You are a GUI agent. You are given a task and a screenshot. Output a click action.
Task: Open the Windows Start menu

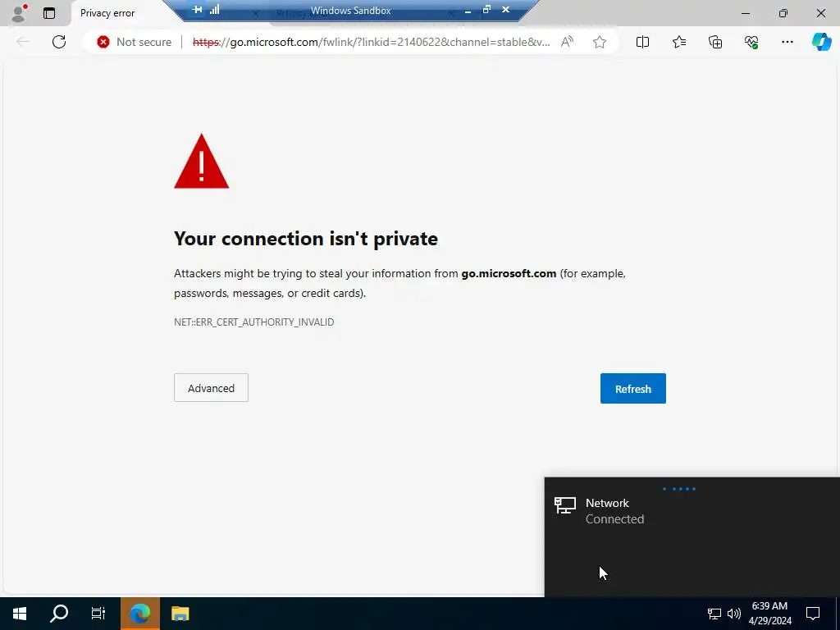point(20,614)
